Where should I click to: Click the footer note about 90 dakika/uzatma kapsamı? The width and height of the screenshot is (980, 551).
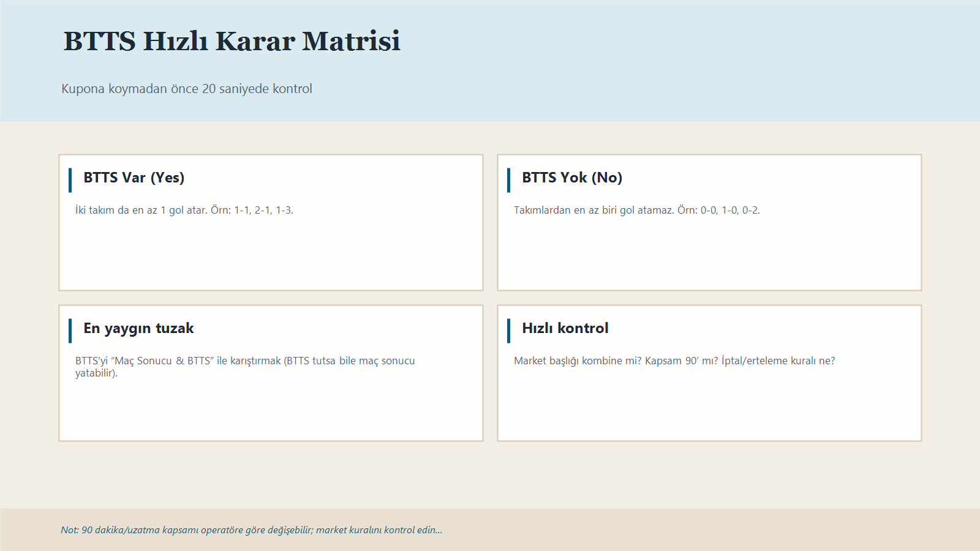[x=251, y=530]
